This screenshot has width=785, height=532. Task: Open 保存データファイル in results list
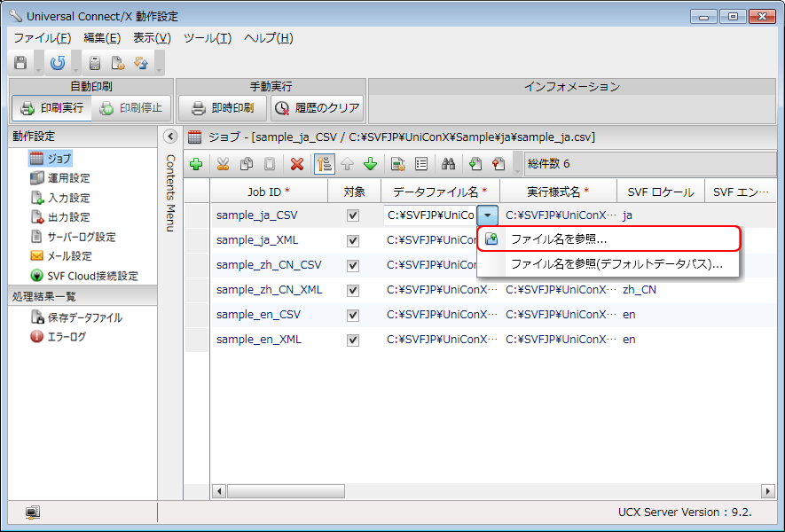click(x=76, y=317)
